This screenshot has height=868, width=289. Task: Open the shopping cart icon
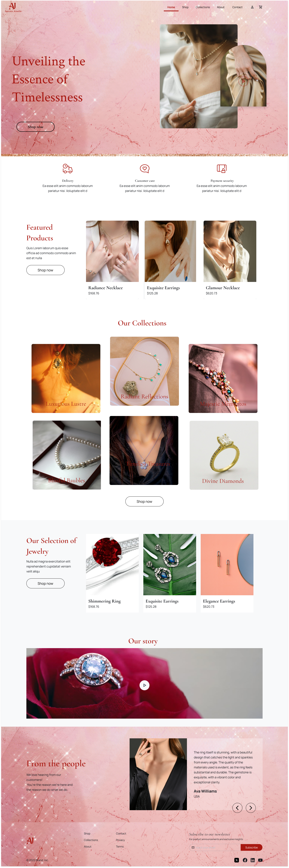point(260,7)
